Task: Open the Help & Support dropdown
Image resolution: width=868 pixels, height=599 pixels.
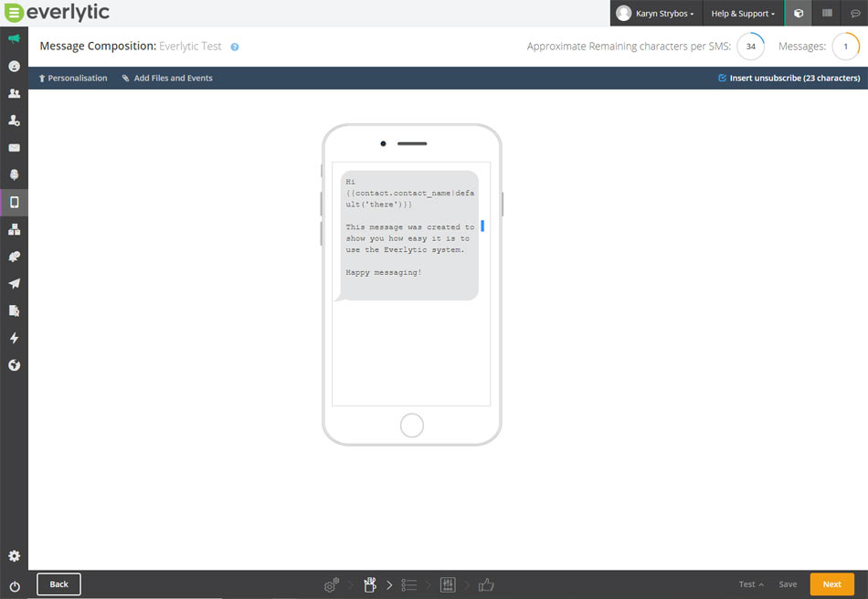Action: click(x=743, y=14)
